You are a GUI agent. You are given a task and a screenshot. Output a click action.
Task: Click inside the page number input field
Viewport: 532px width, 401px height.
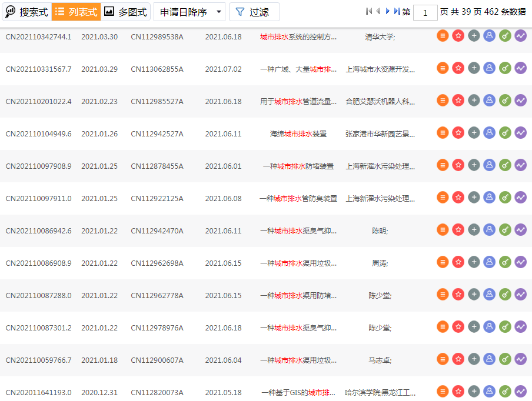click(x=425, y=12)
